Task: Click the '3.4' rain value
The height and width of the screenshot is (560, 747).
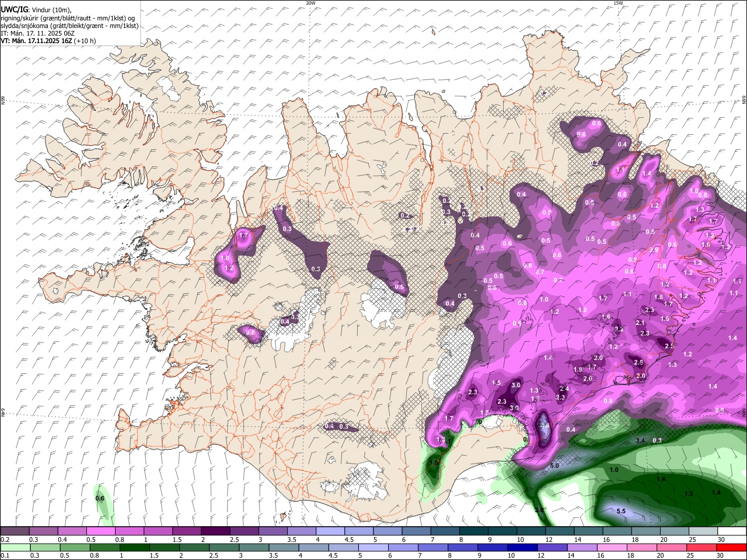Action: click(640, 440)
